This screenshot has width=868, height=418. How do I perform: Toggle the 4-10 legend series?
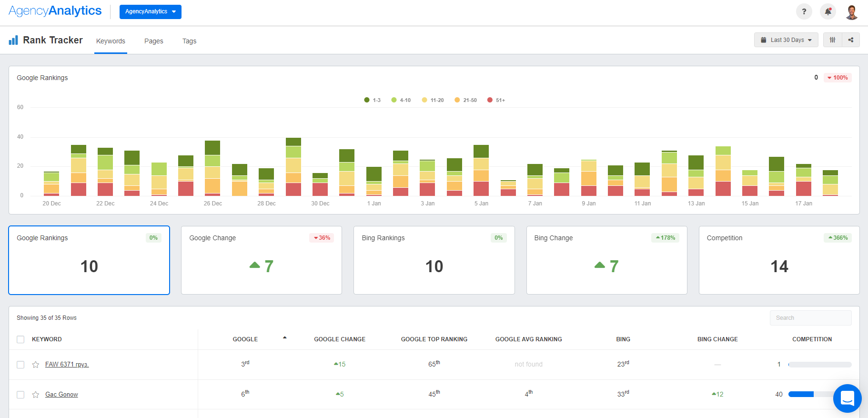pos(401,100)
